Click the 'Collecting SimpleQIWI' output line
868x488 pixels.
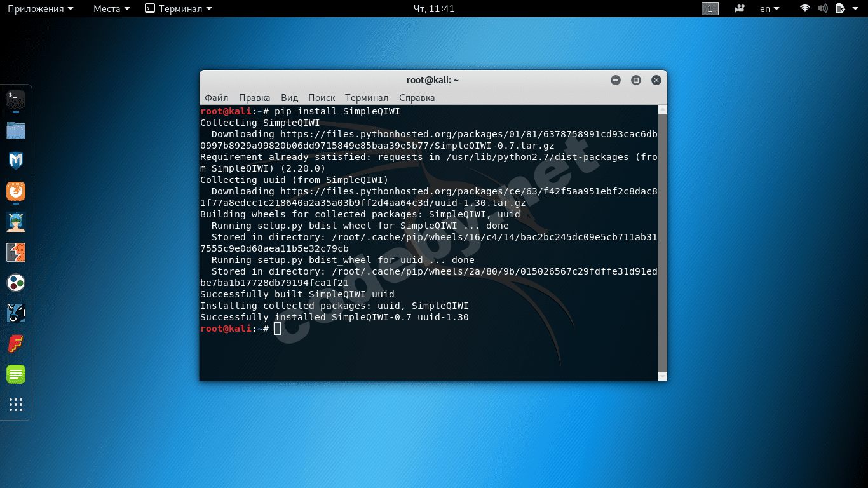260,123
